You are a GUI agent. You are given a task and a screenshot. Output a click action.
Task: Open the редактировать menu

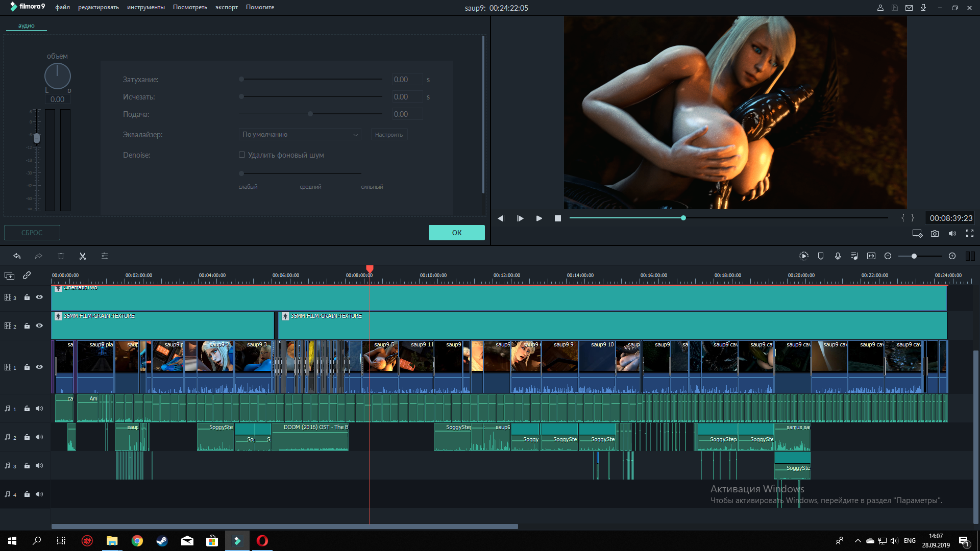point(99,7)
